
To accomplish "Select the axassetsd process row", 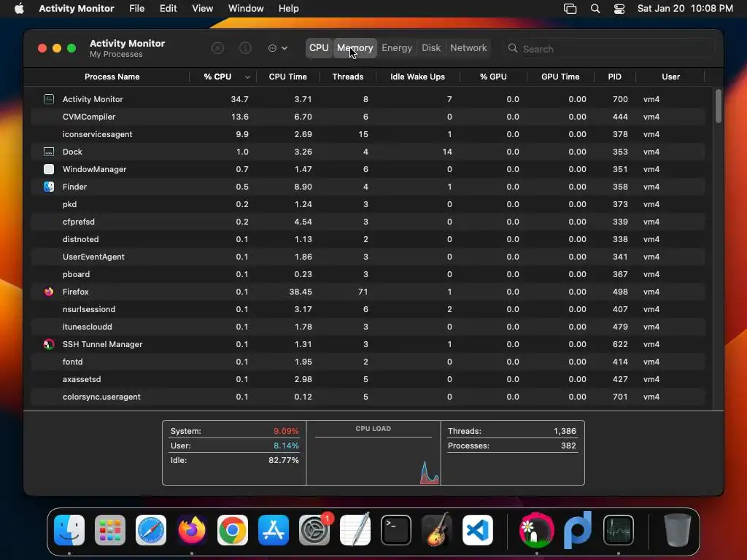I will 368,379.
